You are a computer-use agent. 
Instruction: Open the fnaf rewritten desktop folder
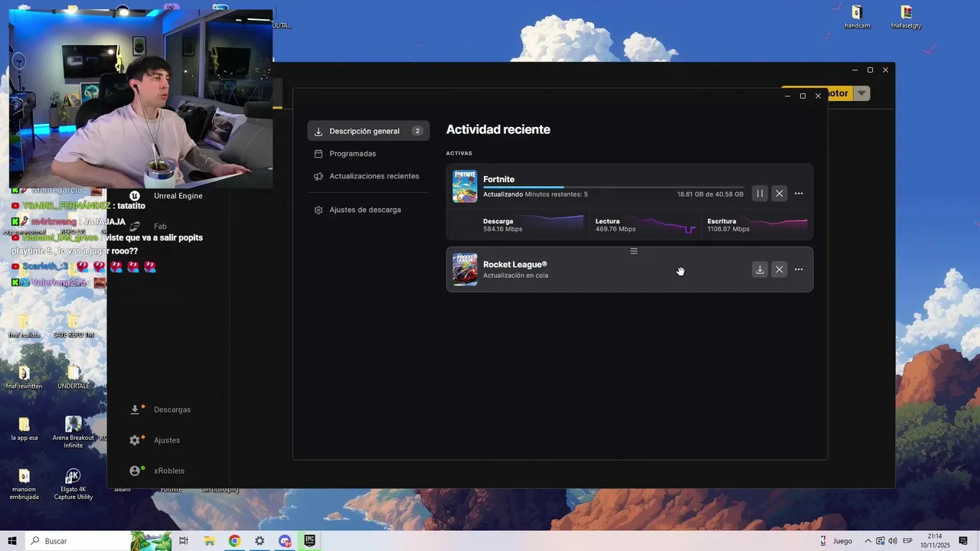click(x=24, y=377)
